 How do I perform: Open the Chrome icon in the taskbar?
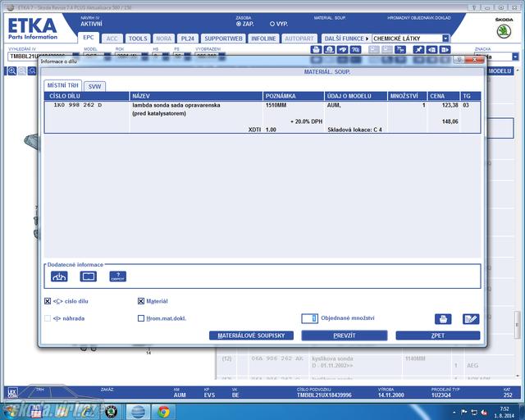pyautogui.click(x=164, y=412)
